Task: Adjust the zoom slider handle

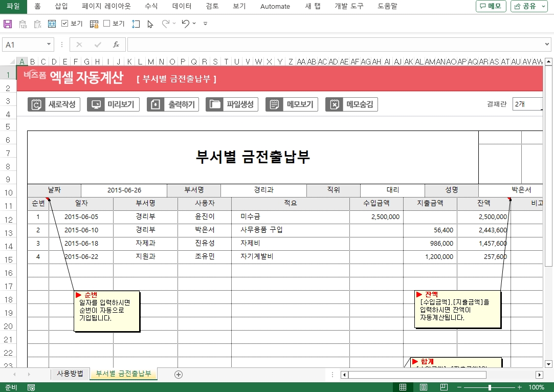Action: point(490,387)
